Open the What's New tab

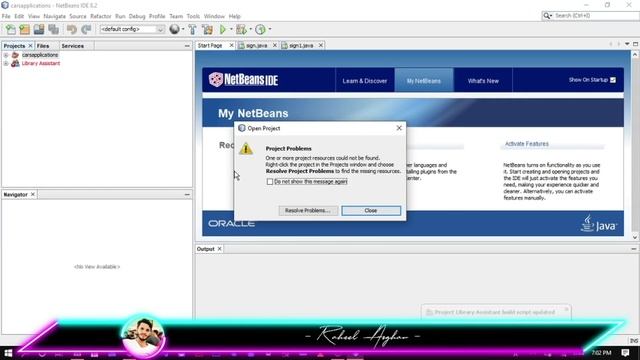[x=483, y=81]
